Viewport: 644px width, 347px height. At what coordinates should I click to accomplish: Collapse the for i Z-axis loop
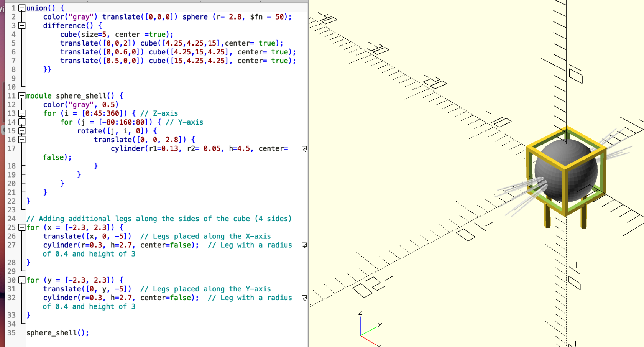[22, 113]
